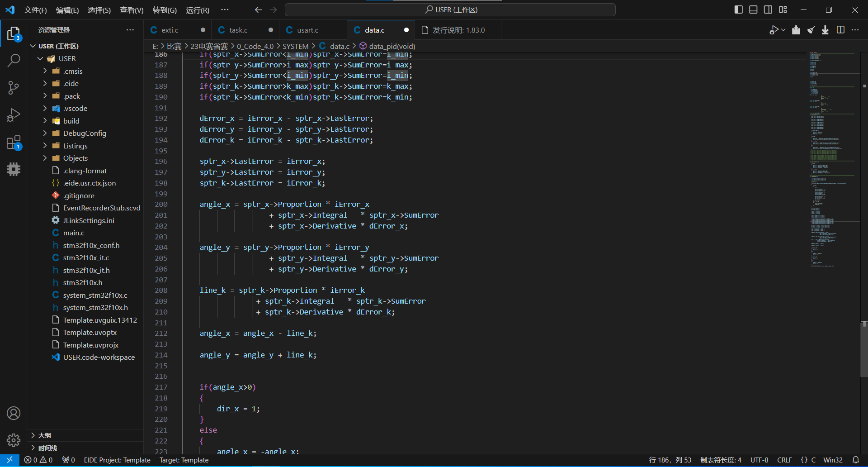Click the Accounts icon
The height and width of the screenshot is (467, 868).
(x=14, y=413)
